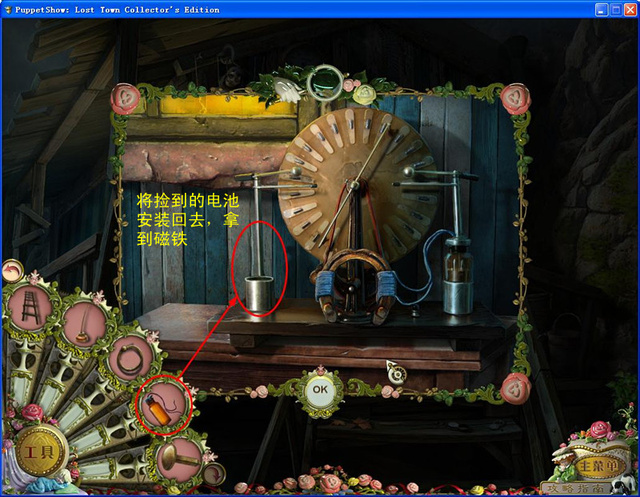
Task: Open the 攻略指南 strategy guide
Action: click(x=576, y=488)
